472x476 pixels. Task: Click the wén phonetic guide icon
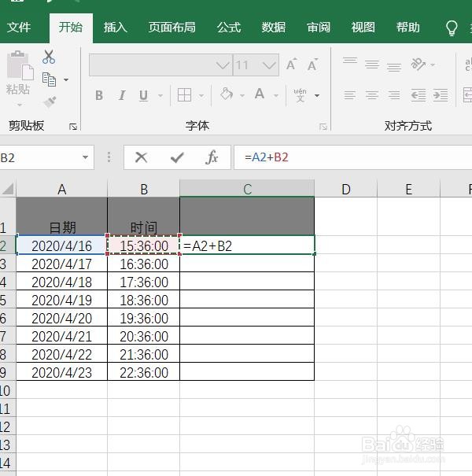click(x=300, y=95)
